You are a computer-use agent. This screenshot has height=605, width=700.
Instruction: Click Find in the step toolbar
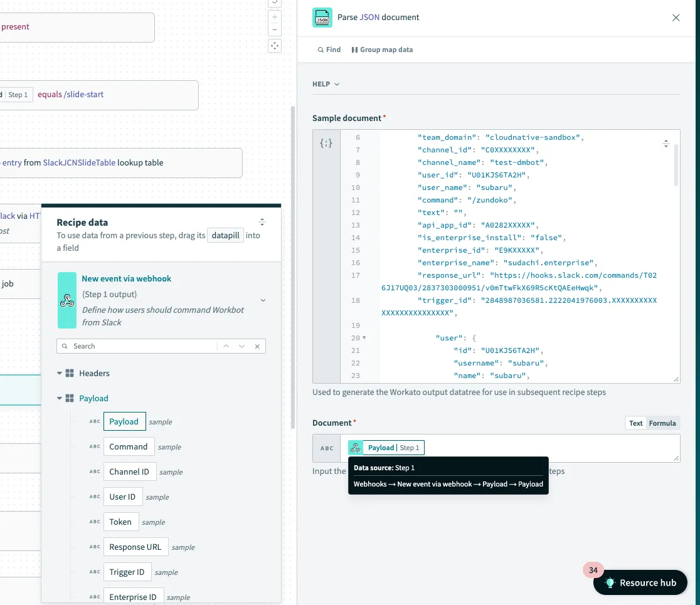329,50
